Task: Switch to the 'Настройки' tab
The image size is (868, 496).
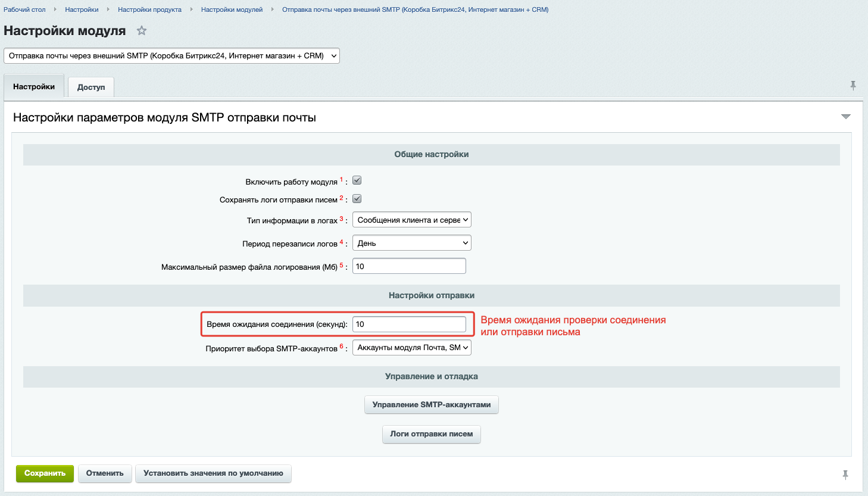Action: pyautogui.click(x=34, y=86)
